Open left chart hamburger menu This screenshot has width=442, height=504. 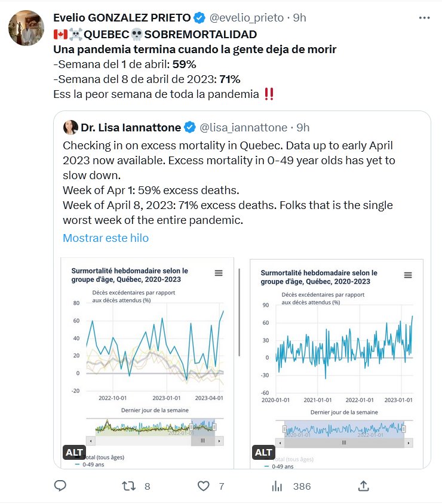pyautogui.click(x=219, y=273)
